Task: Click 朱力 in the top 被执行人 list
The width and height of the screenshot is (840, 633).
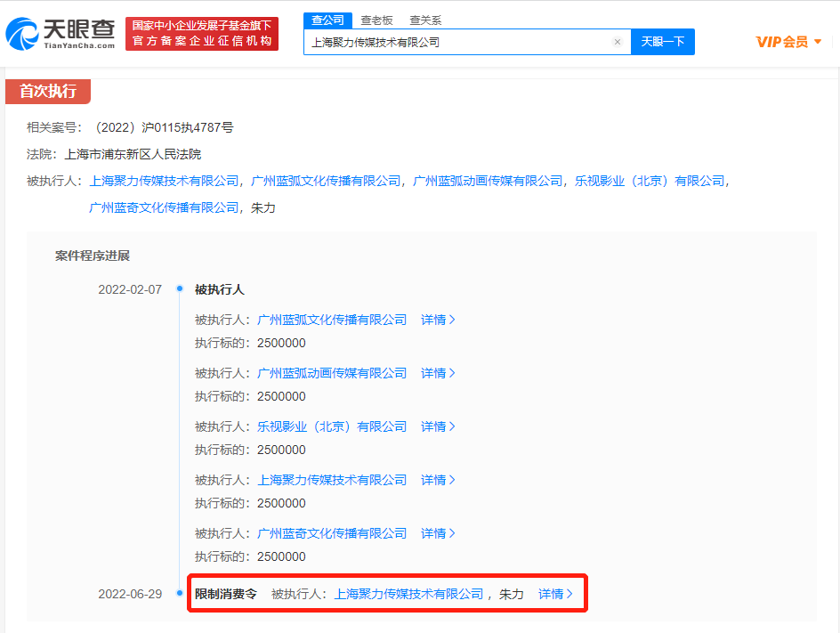Action: (x=263, y=208)
